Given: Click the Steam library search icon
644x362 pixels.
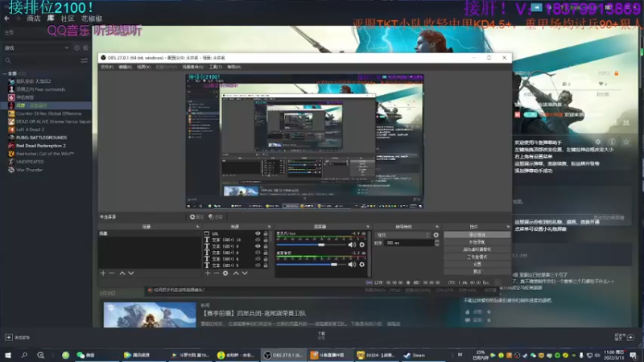Looking at the screenshot, I should (x=8, y=61).
